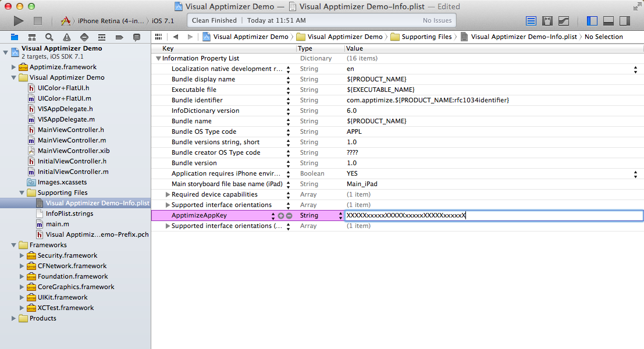644x349 pixels.
Task: Click the remove (−) button on ApptimizeAppKey row
Action: [289, 216]
